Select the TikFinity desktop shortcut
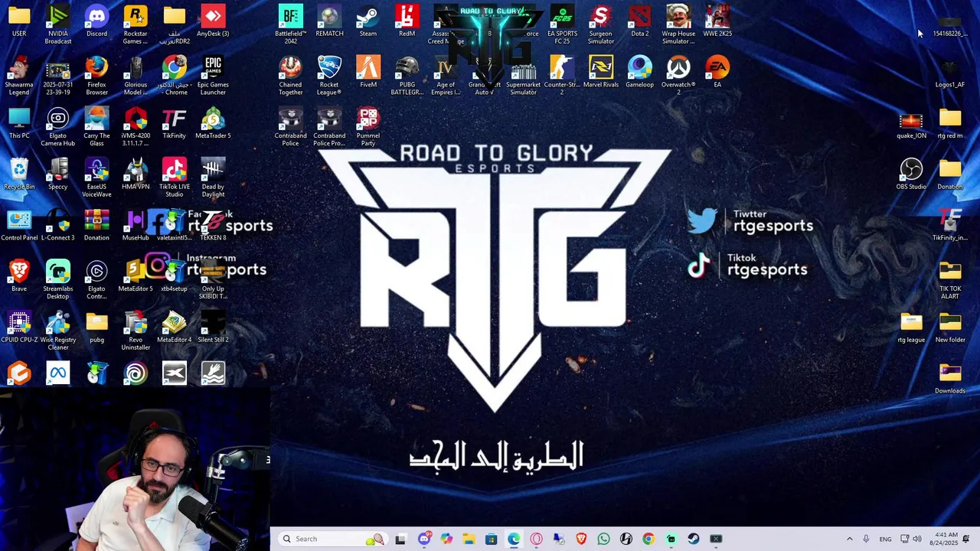 pos(174,123)
